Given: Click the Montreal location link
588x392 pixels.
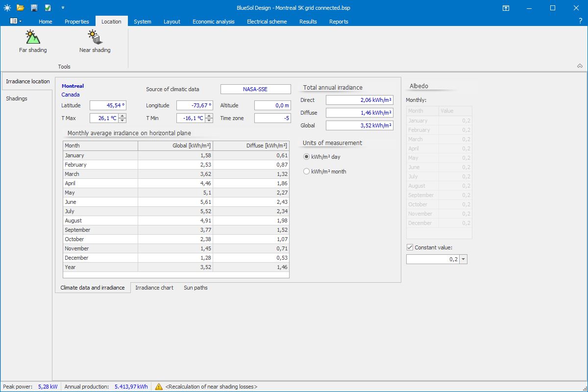Looking at the screenshot, I should [73, 86].
